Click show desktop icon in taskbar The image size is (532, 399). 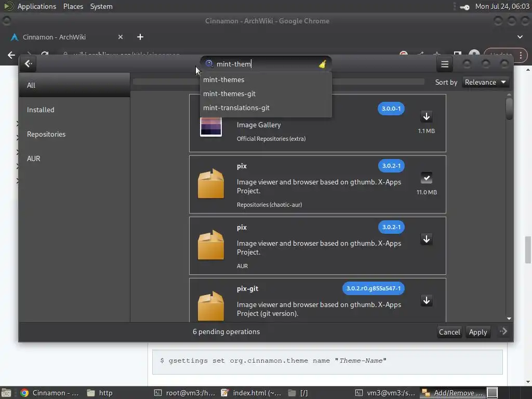6,393
